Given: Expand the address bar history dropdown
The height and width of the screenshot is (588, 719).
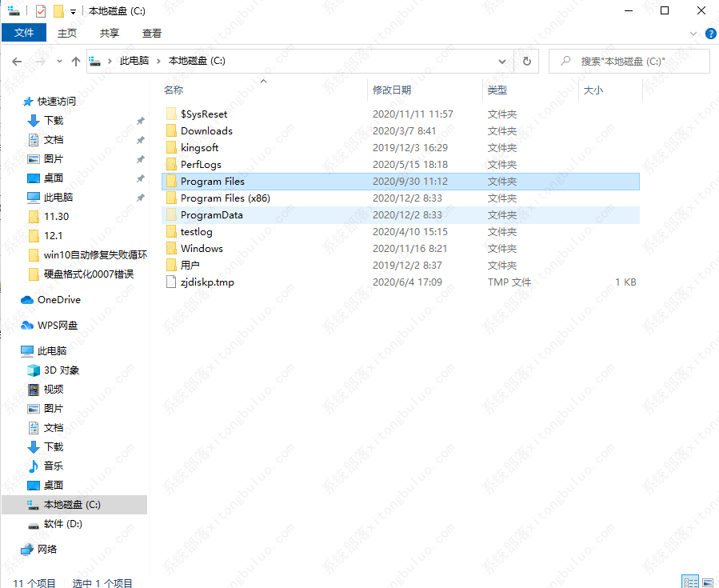Looking at the screenshot, I should tap(502, 61).
